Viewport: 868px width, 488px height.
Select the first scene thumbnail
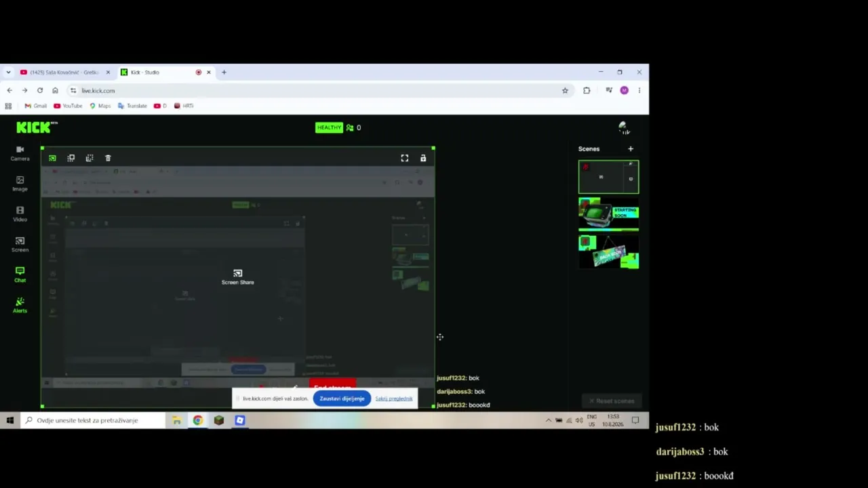pyautogui.click(x=608, y=177)
